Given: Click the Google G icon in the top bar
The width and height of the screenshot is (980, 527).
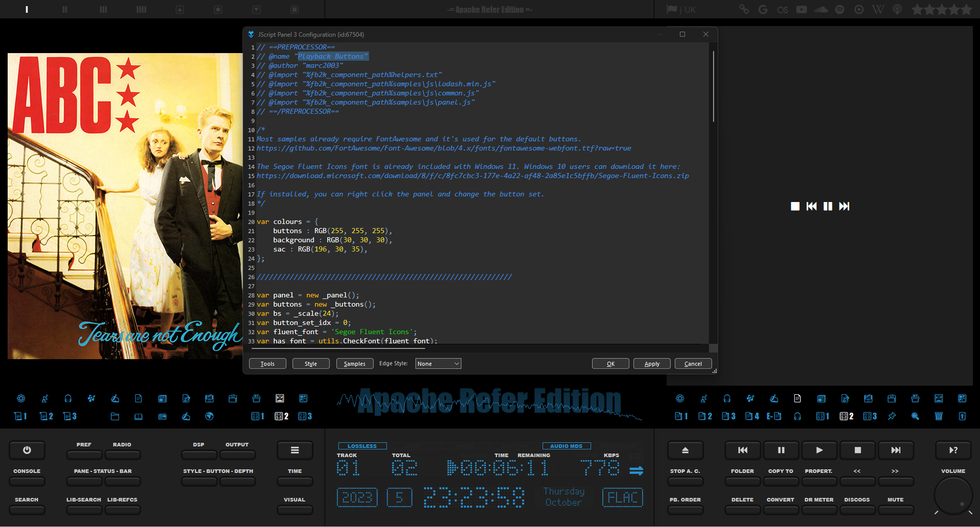Looking at the screenshot, I should pos(763,10).
